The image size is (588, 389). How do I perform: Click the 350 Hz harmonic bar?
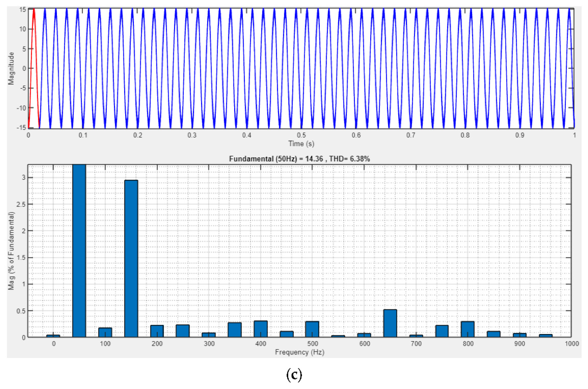click(235, 330)
